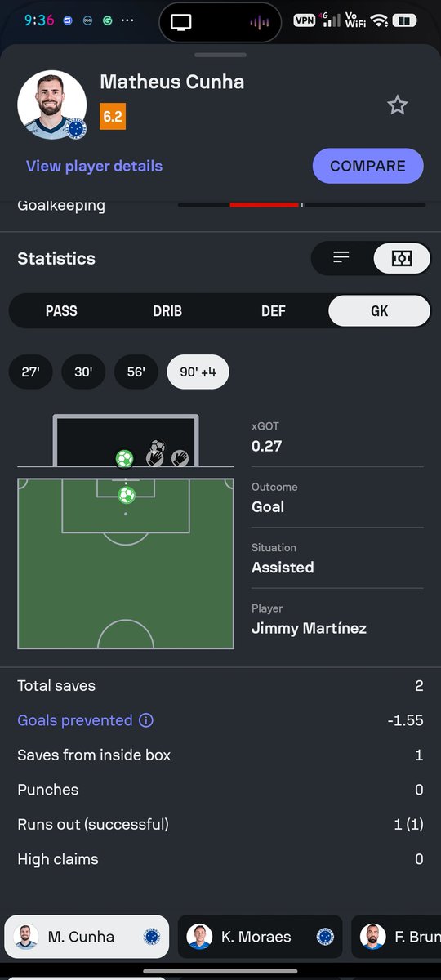The height and width of the screenshot is (980, 441).
Task: Tap the audio waveform icon in status bar
Action: [259, 22]
